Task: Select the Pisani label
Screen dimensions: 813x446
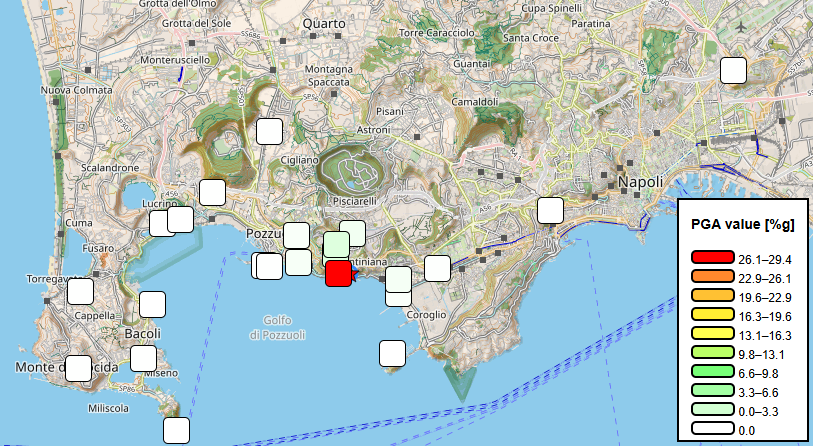Action: pyautogui.click(x=390, y=112)
